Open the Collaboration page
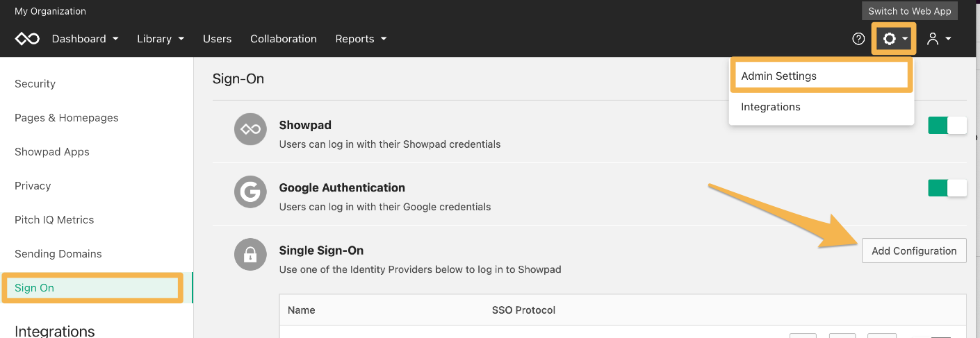Image resolution: width=980 pixels, height=338 pixels. coord(284,39)
